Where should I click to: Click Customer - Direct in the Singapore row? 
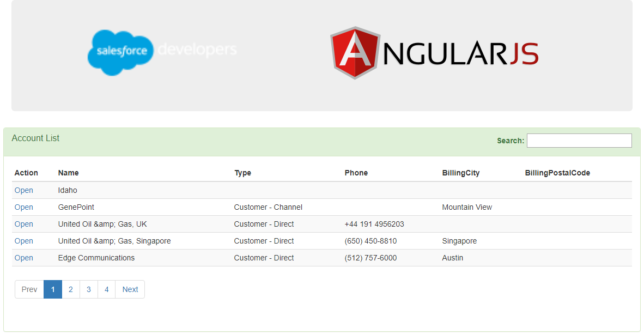coord(264,241)
